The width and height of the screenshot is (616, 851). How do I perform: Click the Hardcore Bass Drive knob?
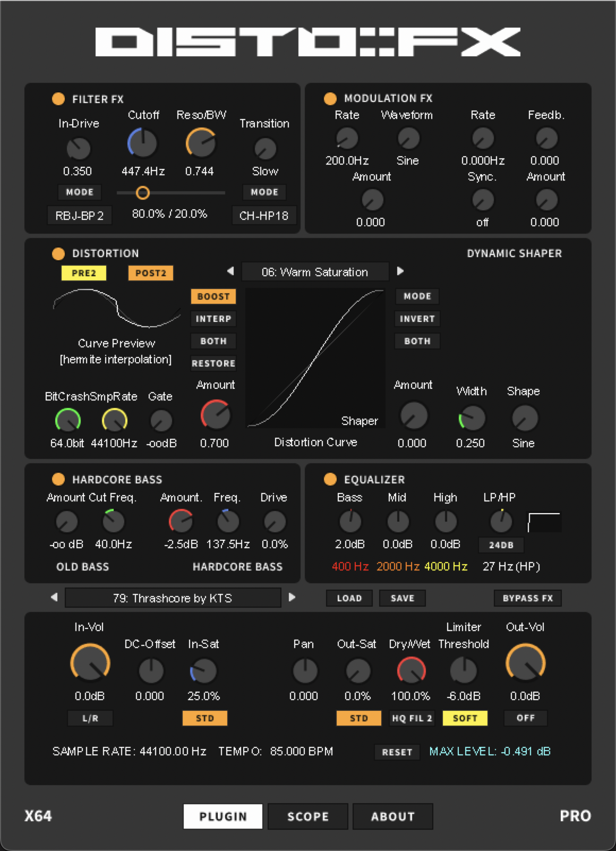coord(274,522)
